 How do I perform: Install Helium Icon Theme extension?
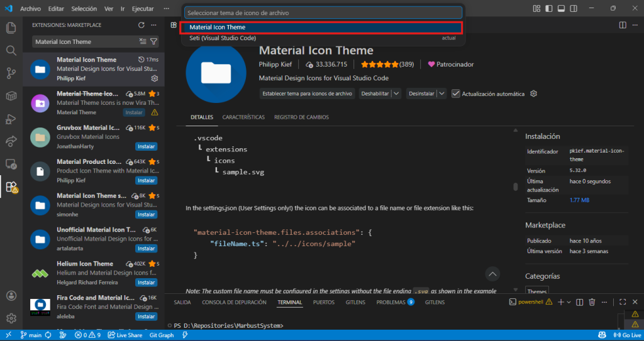(x=146, y=283)
